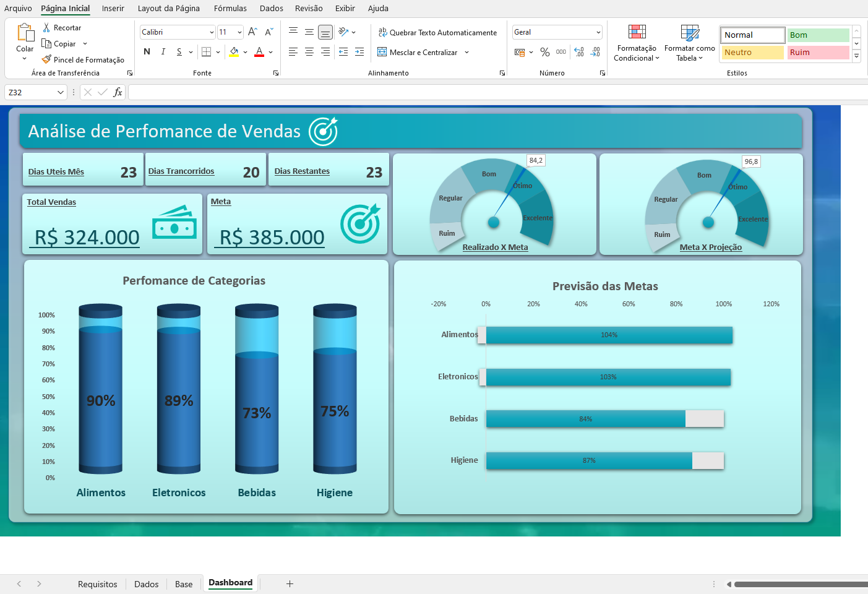Screen dimensions: 868x594
Task: Apply percent style with the % icon
Action: coord(544,53)
